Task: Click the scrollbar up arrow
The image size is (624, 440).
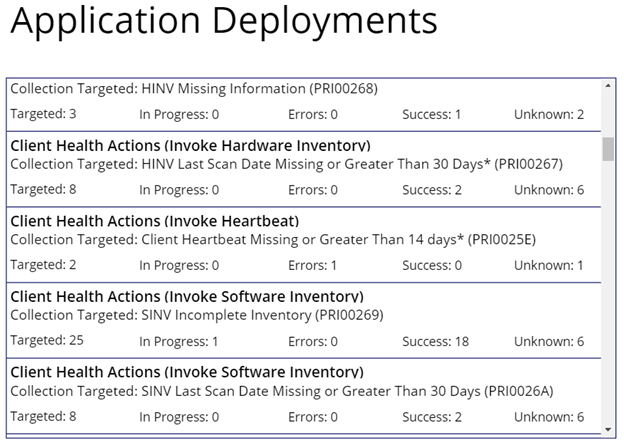Action: (x=608, y=86)
